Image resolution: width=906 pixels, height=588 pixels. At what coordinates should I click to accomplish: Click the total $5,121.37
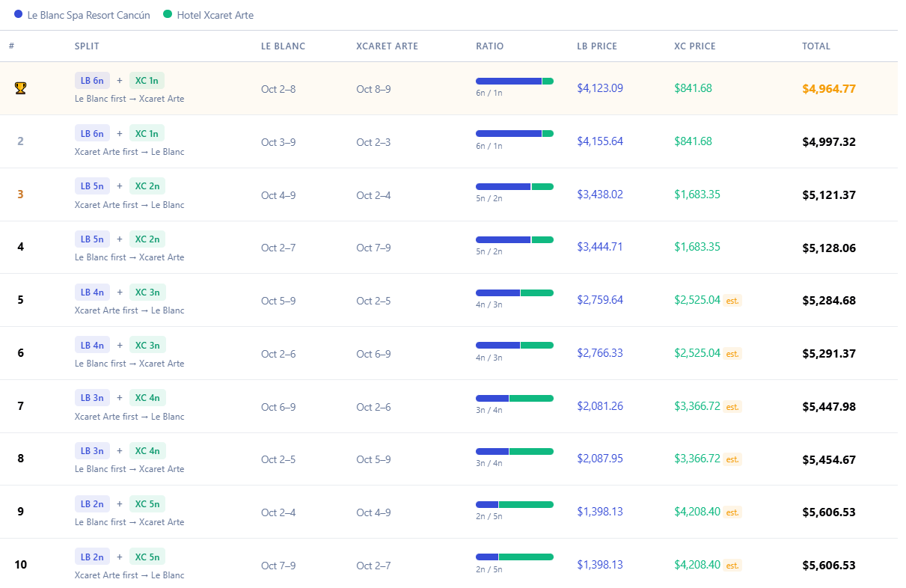(829, 195)
